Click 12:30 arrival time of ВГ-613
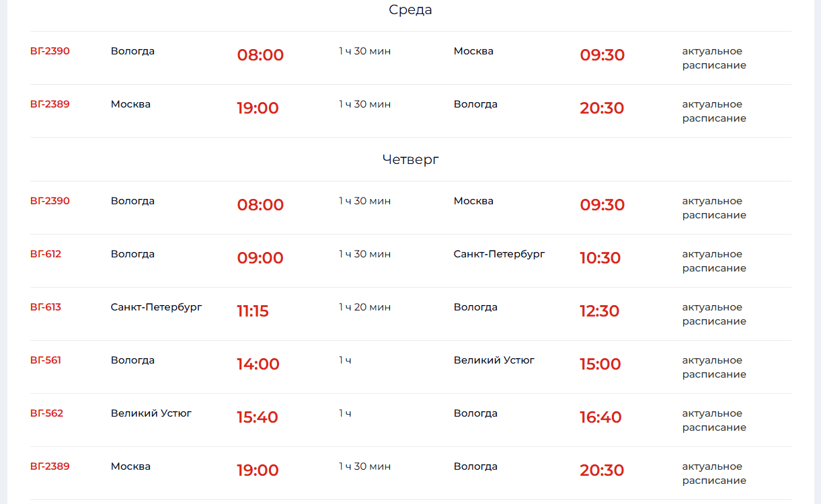The width and height of the screenshot is (821, 504). (x=600, y=311)
